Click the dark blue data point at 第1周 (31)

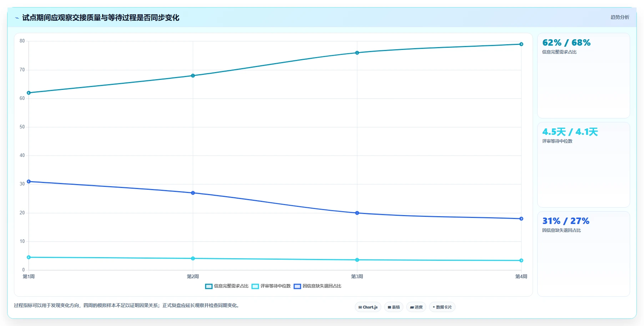click(x=29, y=182)
